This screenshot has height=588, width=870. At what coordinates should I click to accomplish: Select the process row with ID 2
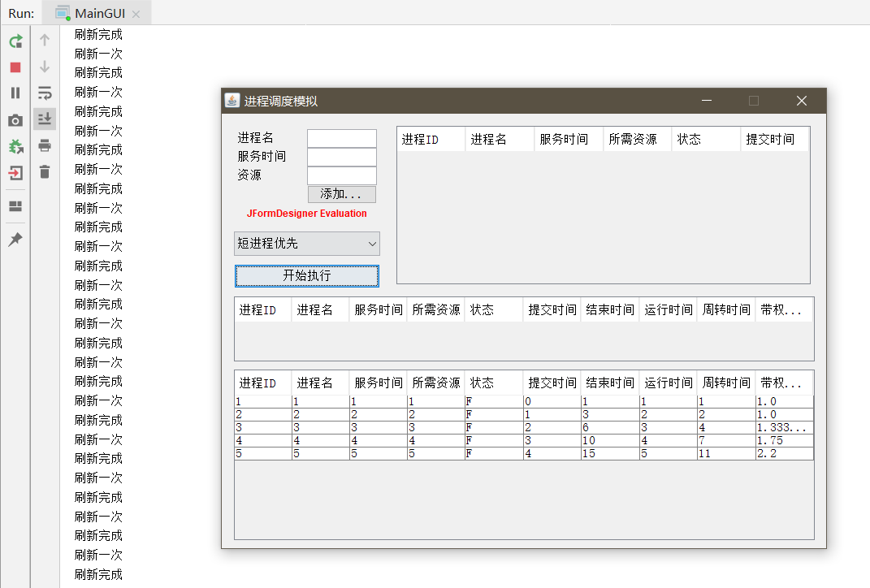(x=524, y=414)
